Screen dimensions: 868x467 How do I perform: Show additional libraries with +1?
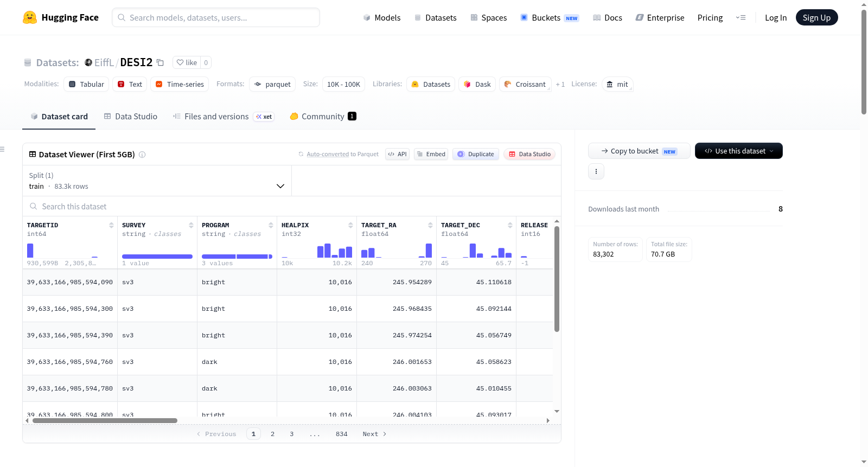click(560, 84)
